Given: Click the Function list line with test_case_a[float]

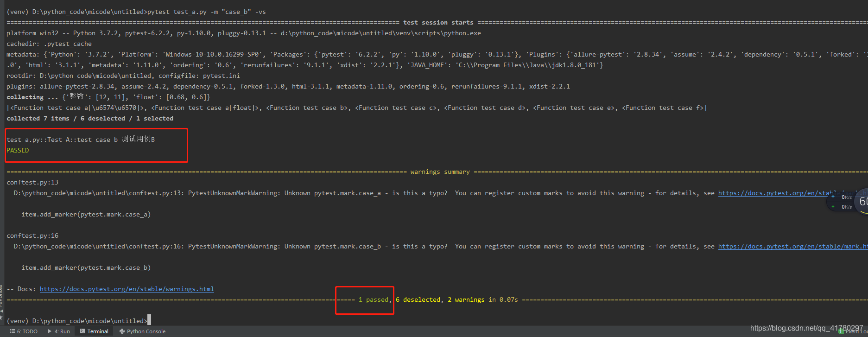Looking at the screenshot, I should tap(357, 108).
